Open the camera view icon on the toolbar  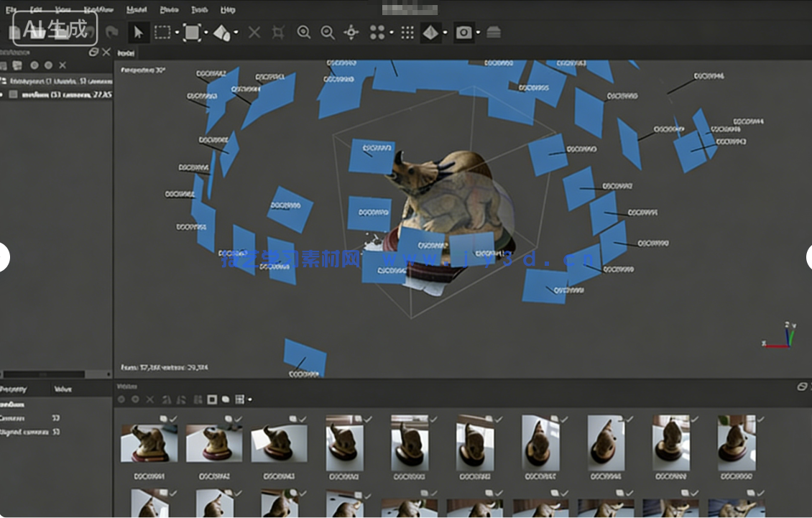click(x=464, y=32)
